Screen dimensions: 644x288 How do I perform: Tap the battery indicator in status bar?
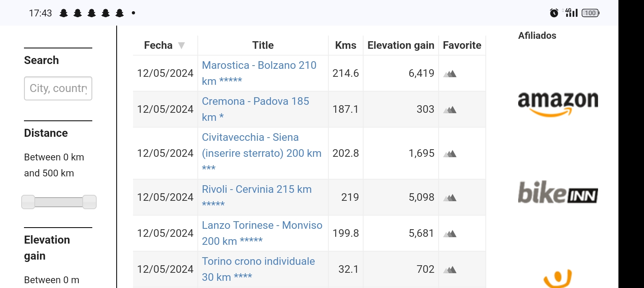coord(590,13)
